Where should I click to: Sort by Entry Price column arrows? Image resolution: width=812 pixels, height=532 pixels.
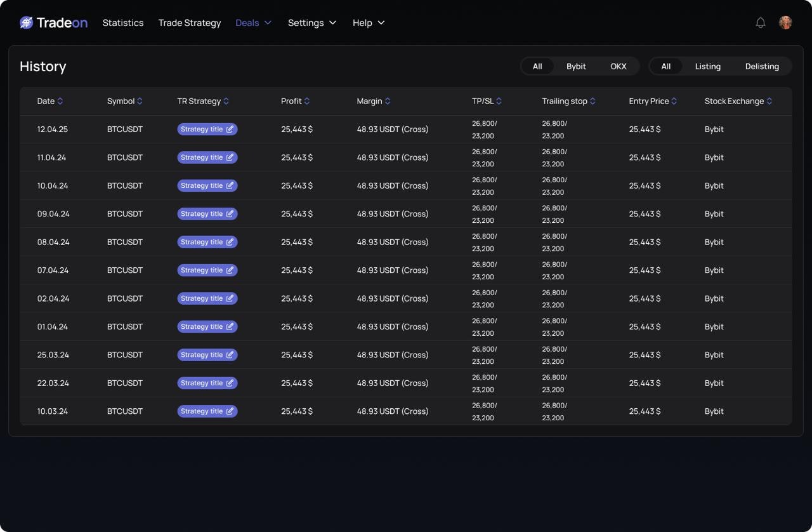[x=674, y=102]
